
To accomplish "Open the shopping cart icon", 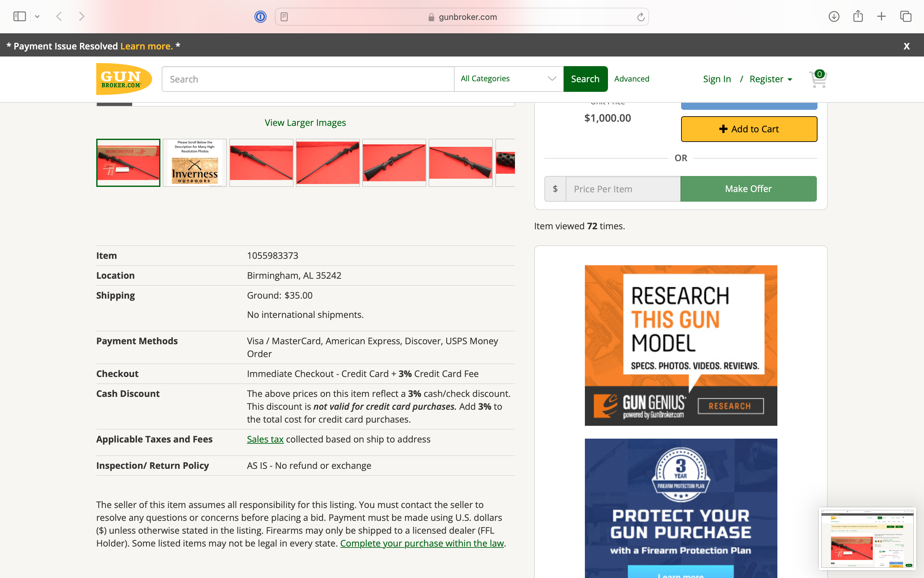I will [818, 79].
